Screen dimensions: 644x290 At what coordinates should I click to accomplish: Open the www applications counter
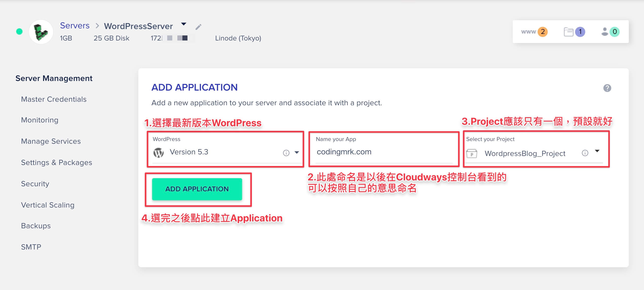pyautogui.click(x=534, y=32)
